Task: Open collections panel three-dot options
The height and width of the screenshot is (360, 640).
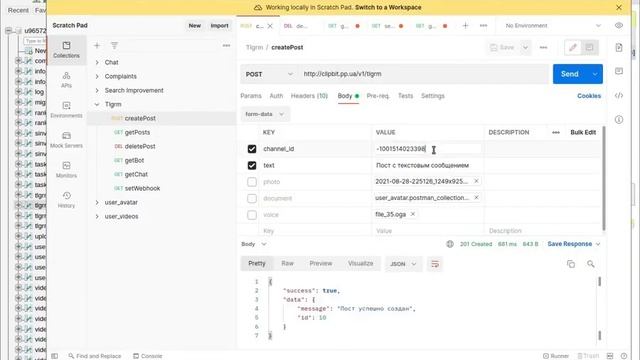Action: 226,46
